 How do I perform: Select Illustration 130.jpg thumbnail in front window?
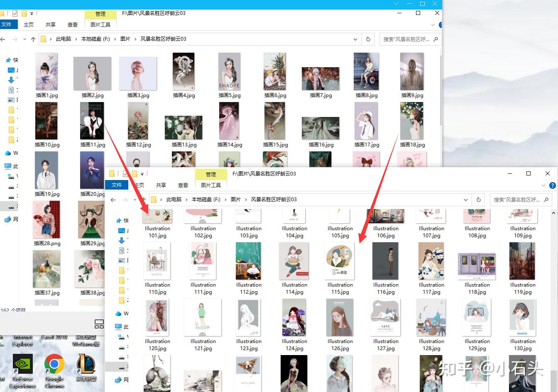[523, 317]
